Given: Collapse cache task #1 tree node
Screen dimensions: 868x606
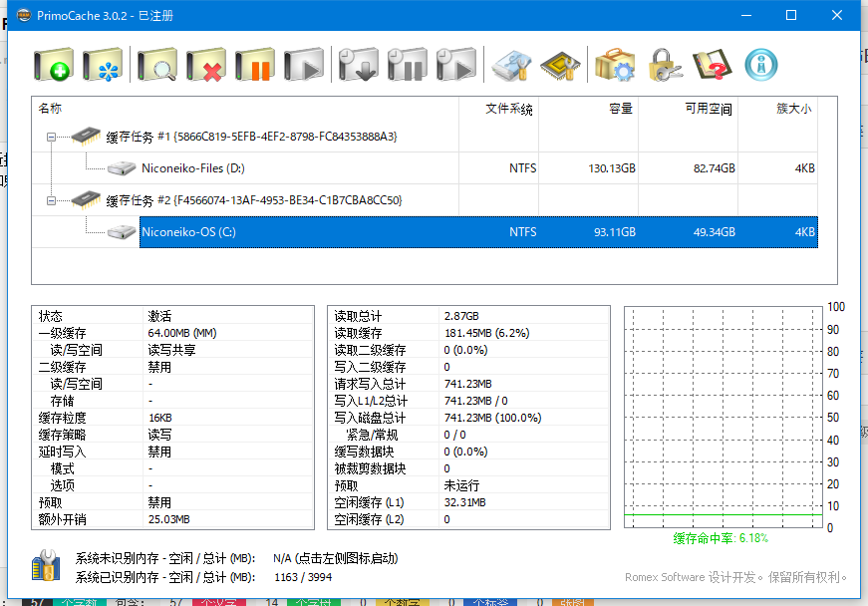Looking at the screenshot, I should pyautogui.click(x=51, y=137).
